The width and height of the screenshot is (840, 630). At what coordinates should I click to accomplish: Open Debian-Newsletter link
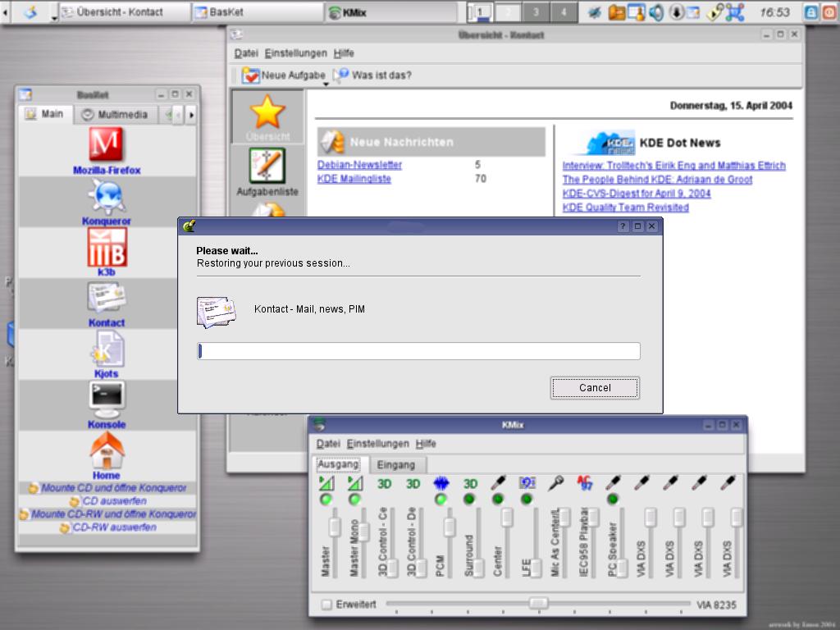tap(359, 164)
